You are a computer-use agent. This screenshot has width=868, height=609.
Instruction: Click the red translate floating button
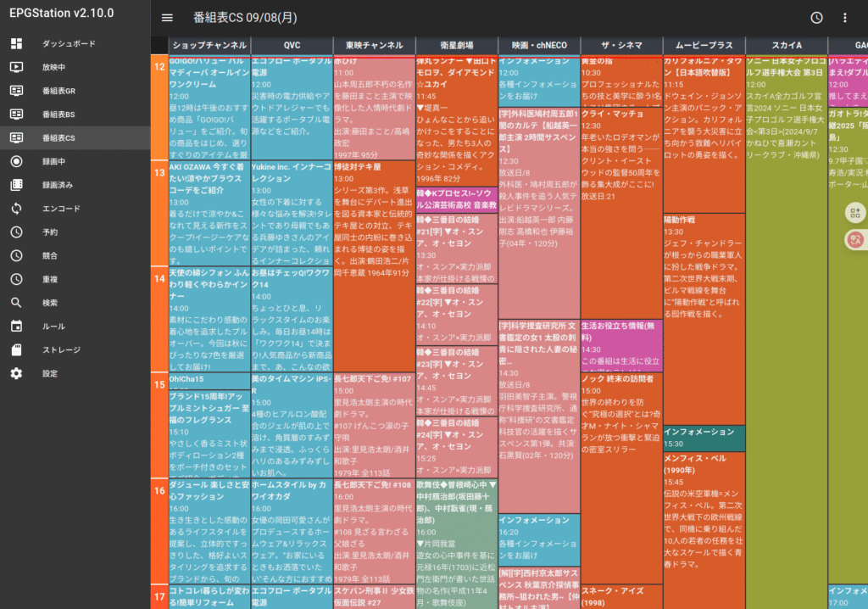click(854, 240)
